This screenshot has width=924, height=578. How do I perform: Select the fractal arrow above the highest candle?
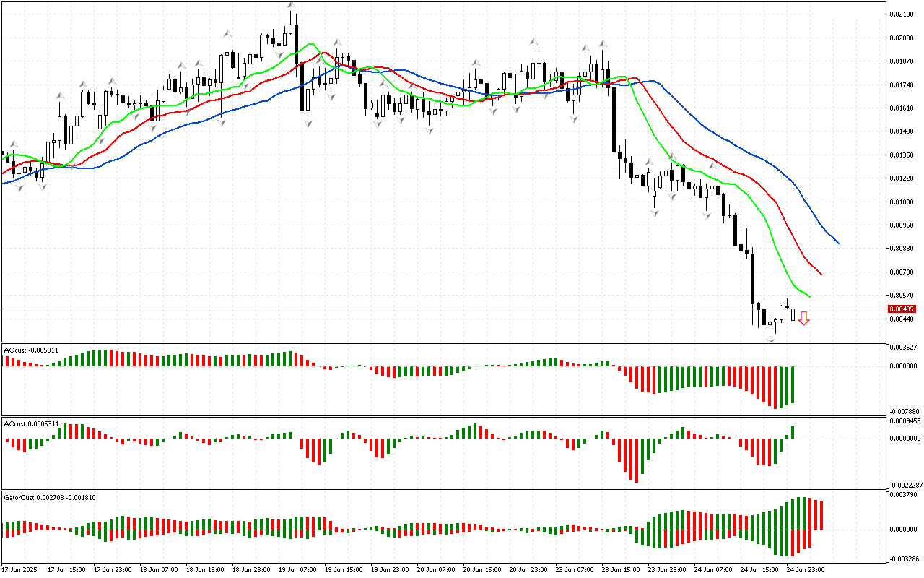point(291,6)
